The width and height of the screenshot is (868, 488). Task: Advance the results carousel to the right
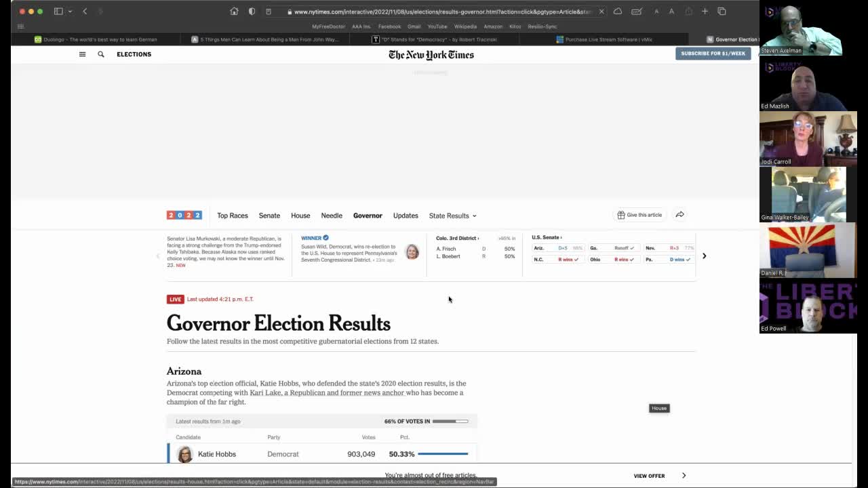tap(704, 256)
